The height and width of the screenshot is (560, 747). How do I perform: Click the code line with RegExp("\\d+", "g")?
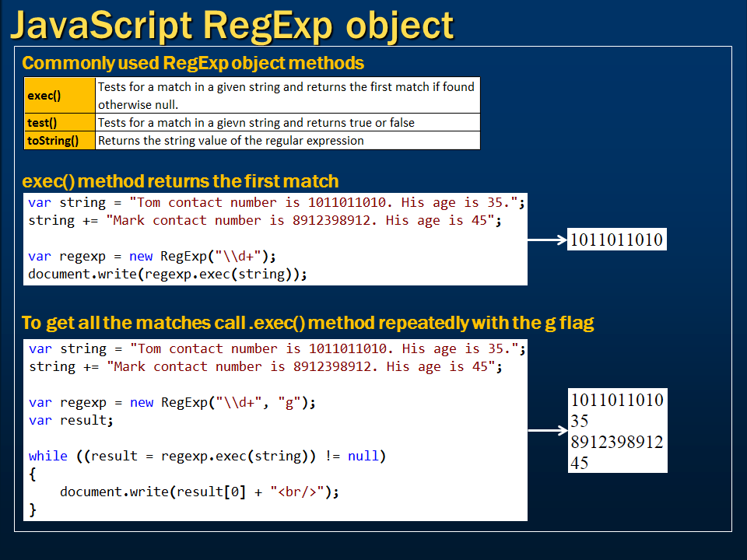click(x=172, y=402)
